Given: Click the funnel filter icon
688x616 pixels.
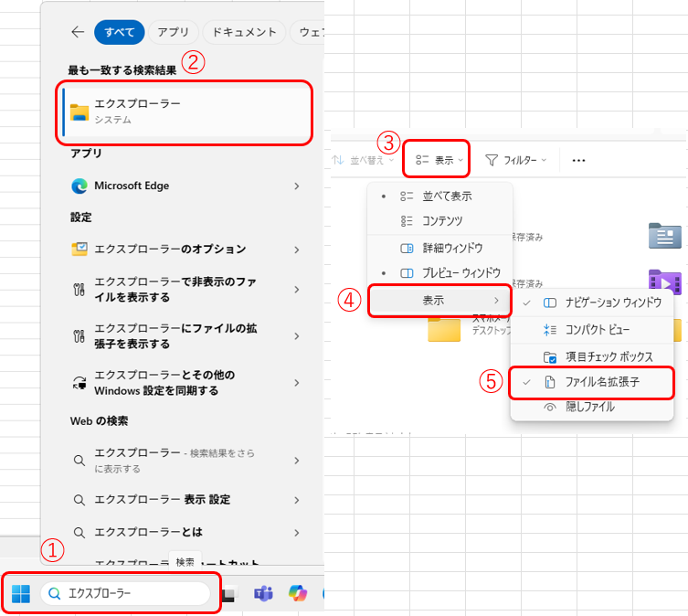Looking at the screenshot, I should coord(492,160).
